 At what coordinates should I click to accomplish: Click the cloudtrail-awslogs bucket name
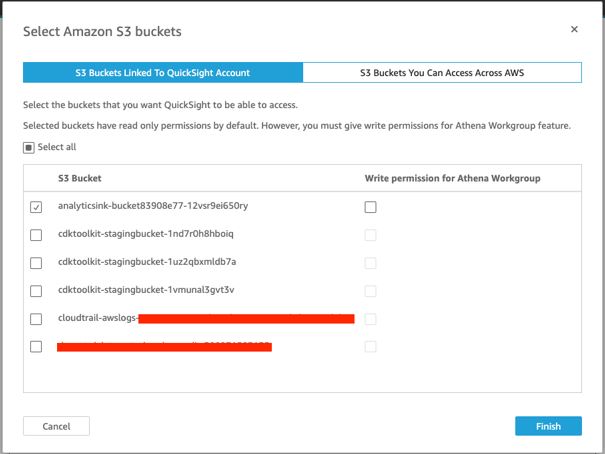pos(206,318)
